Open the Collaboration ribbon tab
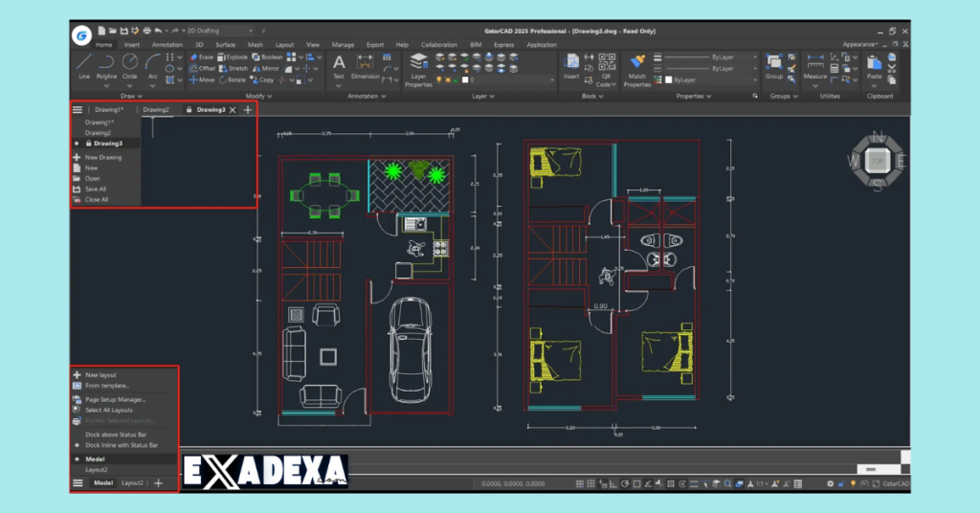Viewport: 980px width, 513px height. 438,45
